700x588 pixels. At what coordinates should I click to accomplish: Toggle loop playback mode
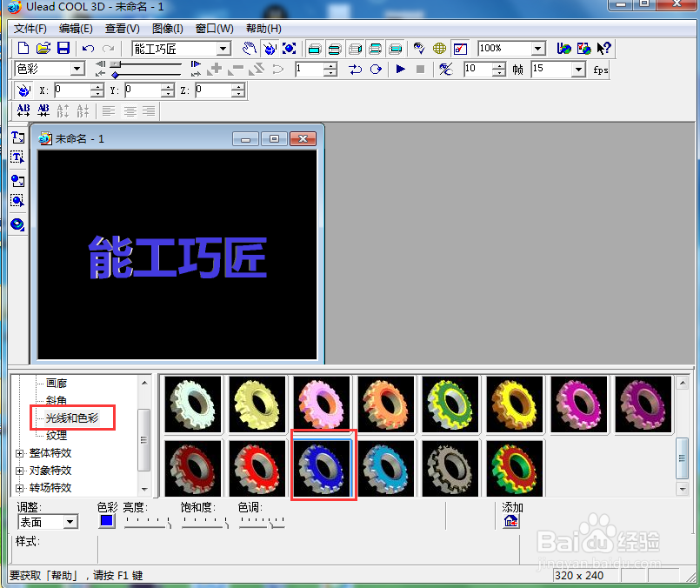click(376, 70)
